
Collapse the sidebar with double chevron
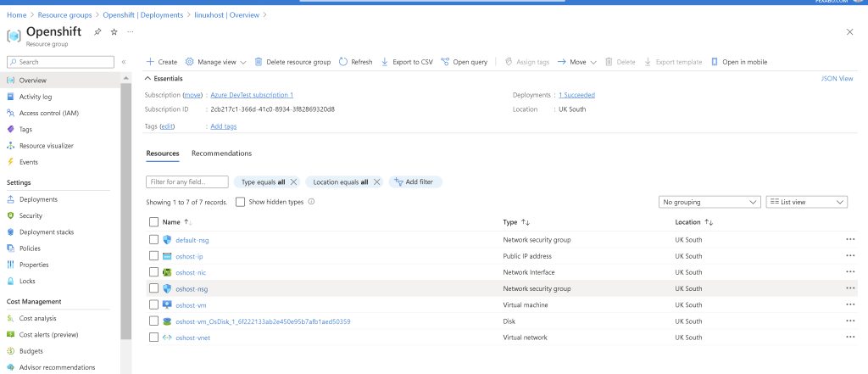click(x=124, y=62)
